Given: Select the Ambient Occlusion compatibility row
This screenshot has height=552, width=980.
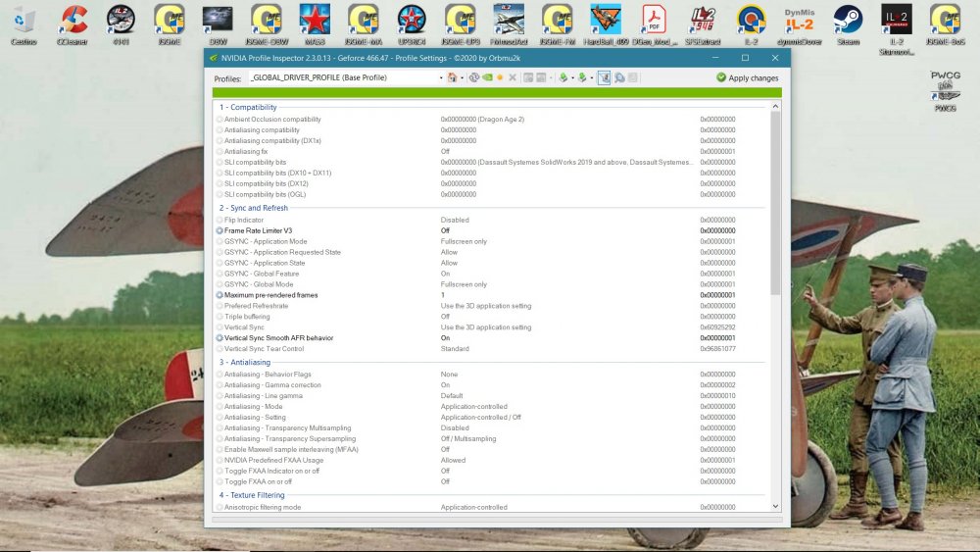Looking at the screenshot, I should (x=491, y=120).
